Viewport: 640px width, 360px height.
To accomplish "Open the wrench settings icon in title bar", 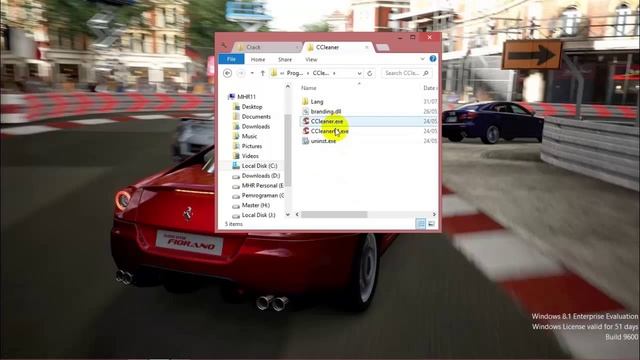I will (224, 45).
